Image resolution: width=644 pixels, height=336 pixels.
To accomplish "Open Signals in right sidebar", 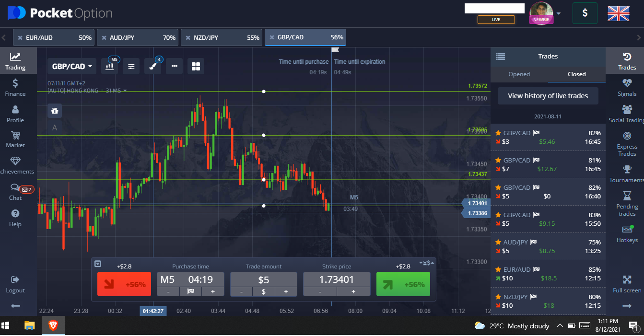I will [x=627, y=88].
